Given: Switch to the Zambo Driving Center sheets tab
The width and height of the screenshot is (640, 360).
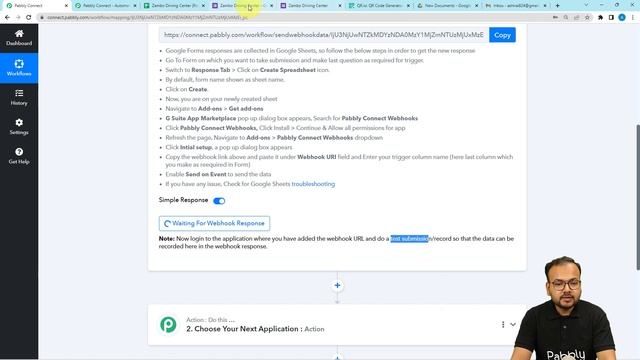Looking at the screenshot, I should coord(174,6).
